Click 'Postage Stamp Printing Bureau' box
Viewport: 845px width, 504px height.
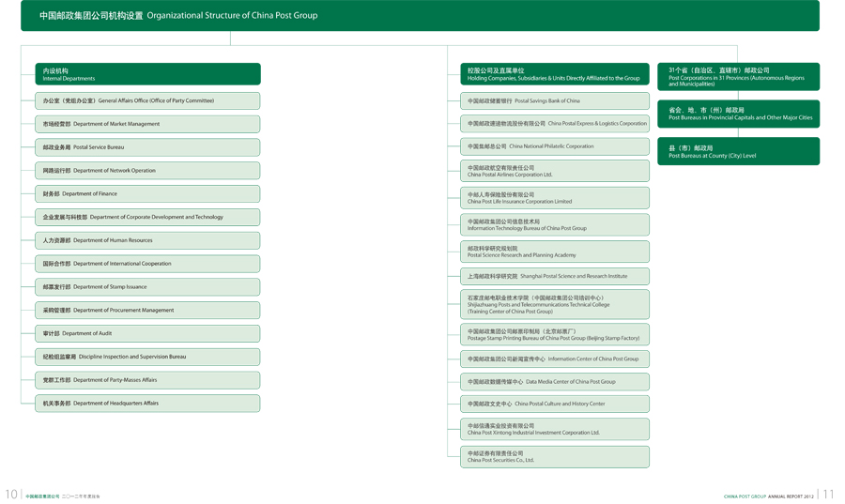click(555, 334)
